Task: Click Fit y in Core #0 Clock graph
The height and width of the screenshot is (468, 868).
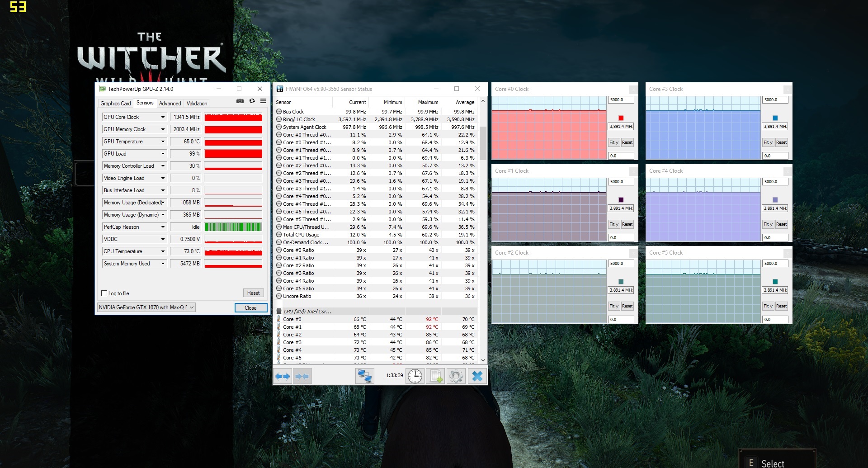Action: 613,142
